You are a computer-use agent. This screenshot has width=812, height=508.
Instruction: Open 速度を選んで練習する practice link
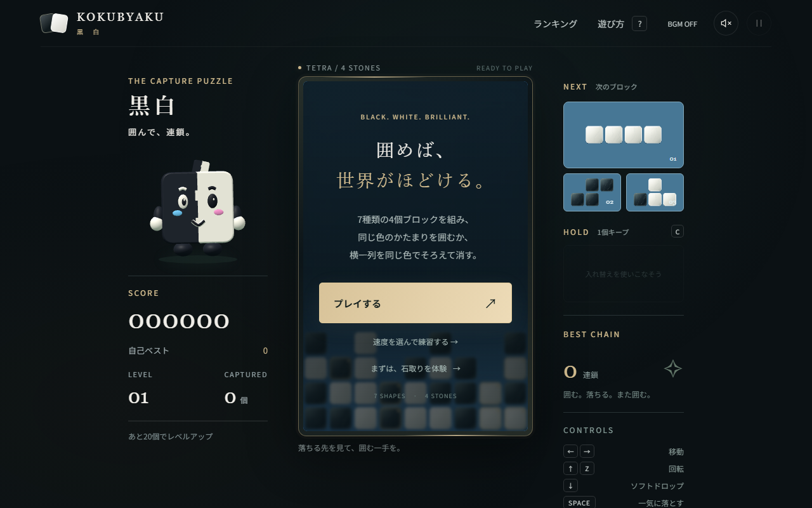point(416,342)
